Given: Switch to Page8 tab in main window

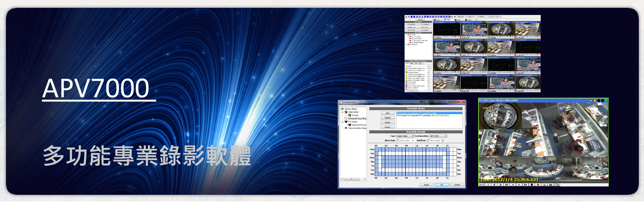Looking at the screenshot, I should [449, 20].
